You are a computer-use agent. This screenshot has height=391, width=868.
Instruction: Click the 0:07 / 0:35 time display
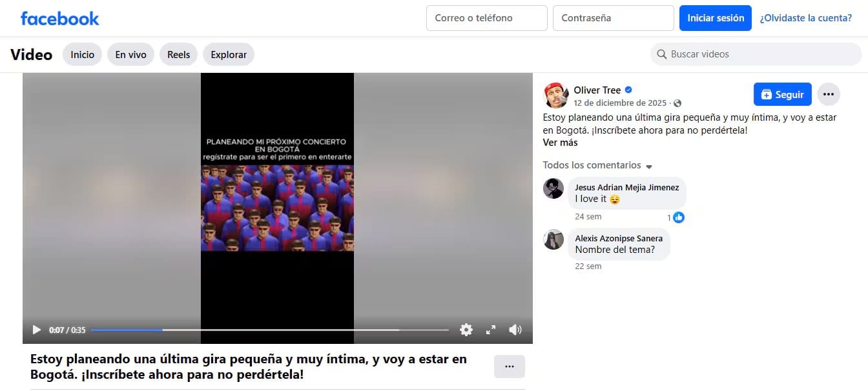point(67,330)
